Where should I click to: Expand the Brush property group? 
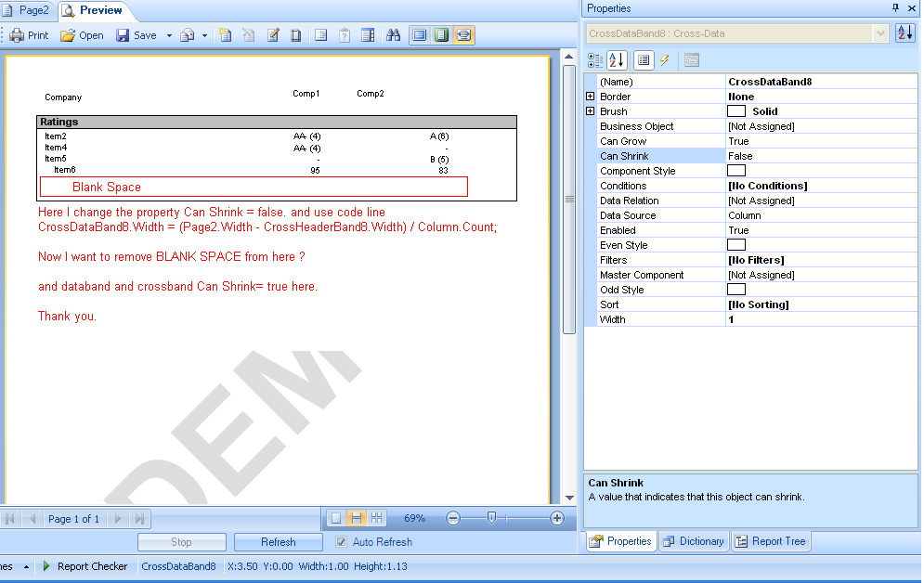591,111
